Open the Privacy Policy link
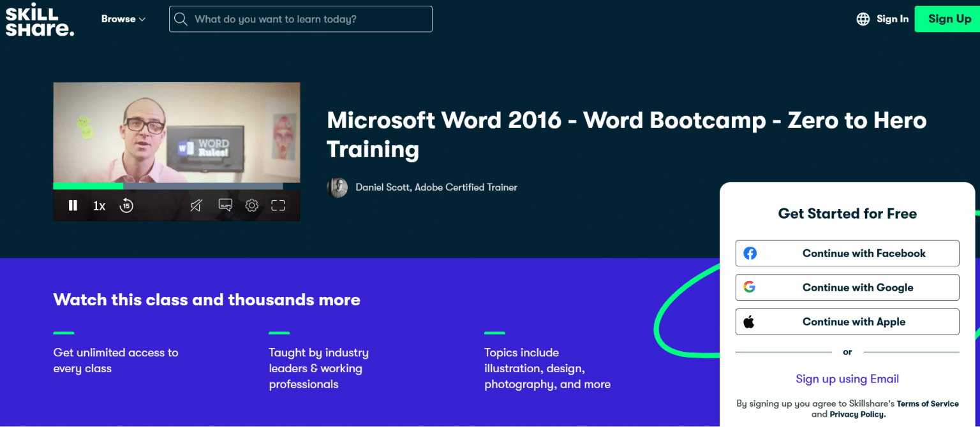 point(857,414)
